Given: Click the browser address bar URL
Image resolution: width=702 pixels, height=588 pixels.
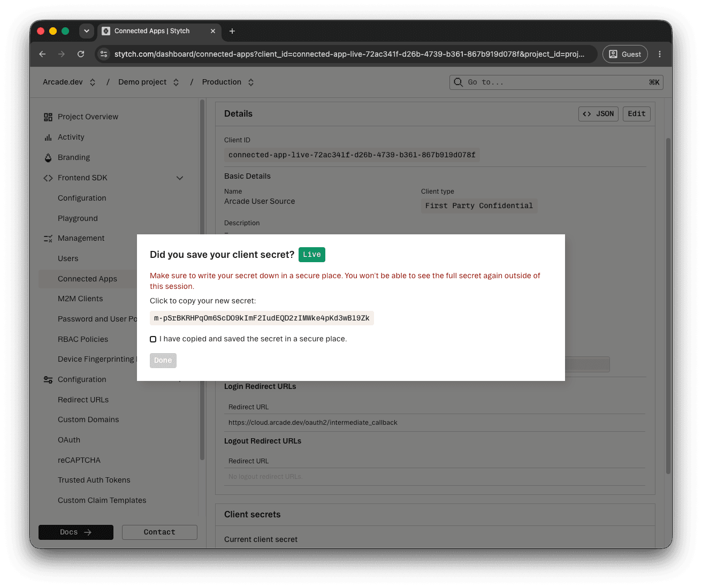Looking at the screenshot, I should coord(349,54).
